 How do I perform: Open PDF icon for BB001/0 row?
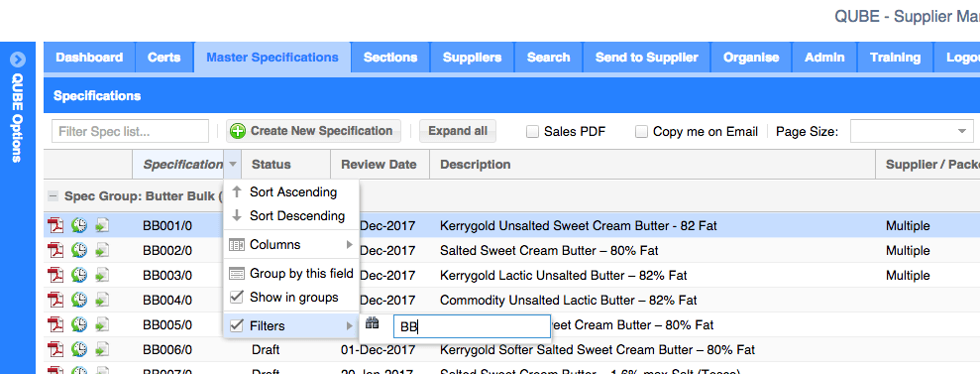(56, 226)
